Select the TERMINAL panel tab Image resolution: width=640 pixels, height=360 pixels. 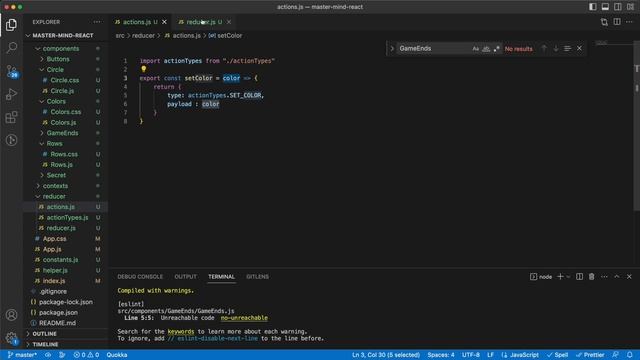coord(222,277)
